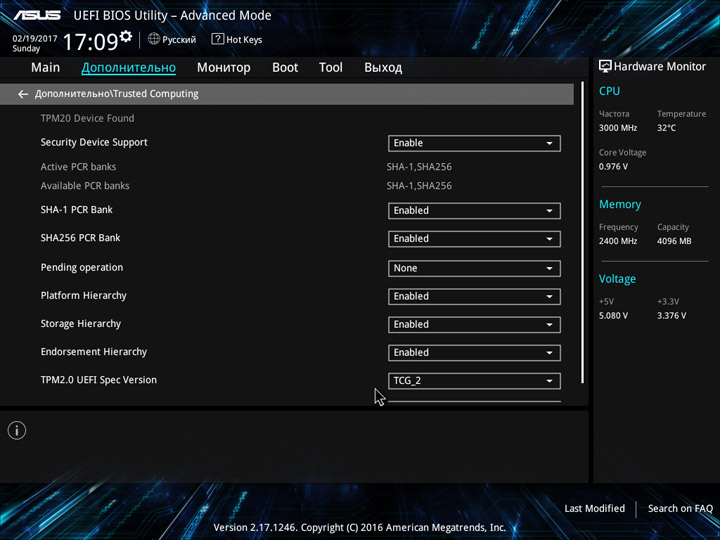Click Last Modified at the bottom
This screenshot has height=540, width=720.
point(595,508)
